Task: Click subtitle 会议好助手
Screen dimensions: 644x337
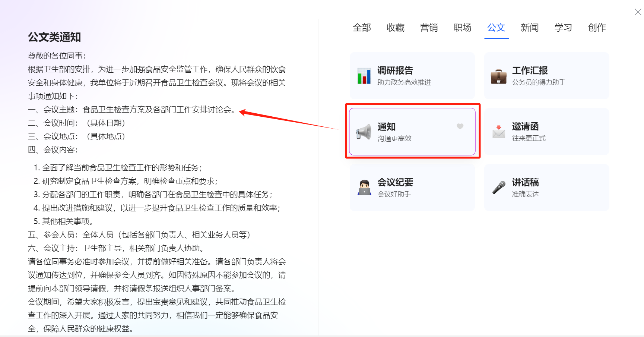Action: pos(394,194)
